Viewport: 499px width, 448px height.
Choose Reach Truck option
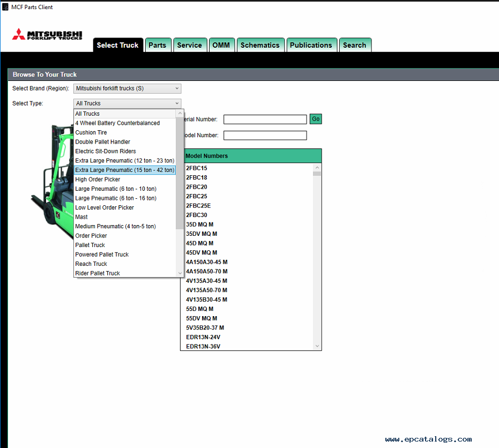tap(125, 264)
